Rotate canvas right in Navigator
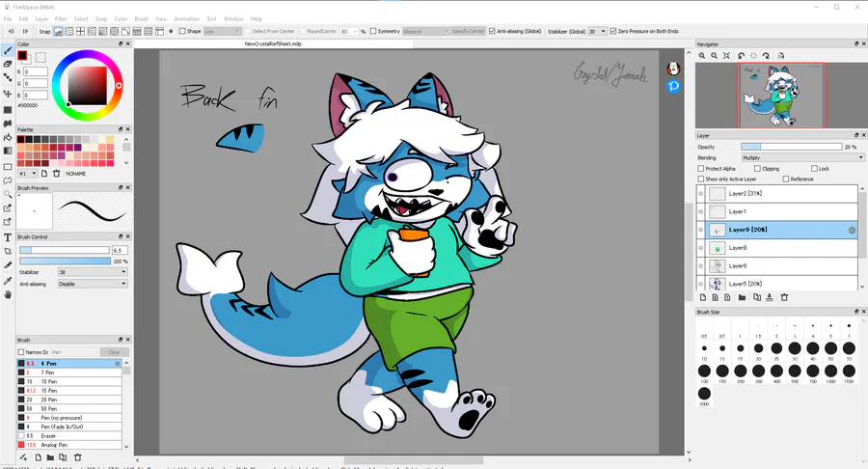This screenshot has height=469, width=868. click(766, 56)
